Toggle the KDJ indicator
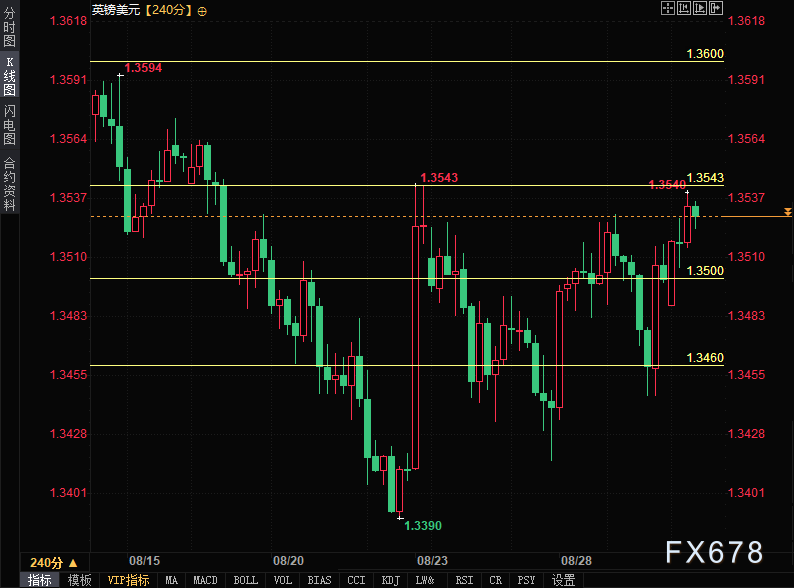Viewport: 794px width, 588px height. pyautogui.click(x=389, y=580)
